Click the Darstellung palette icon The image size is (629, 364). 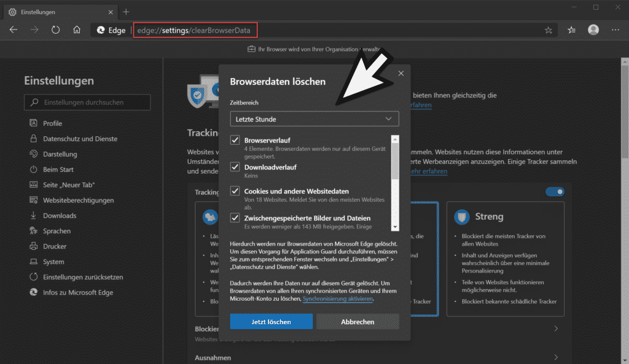click(33, 154)
